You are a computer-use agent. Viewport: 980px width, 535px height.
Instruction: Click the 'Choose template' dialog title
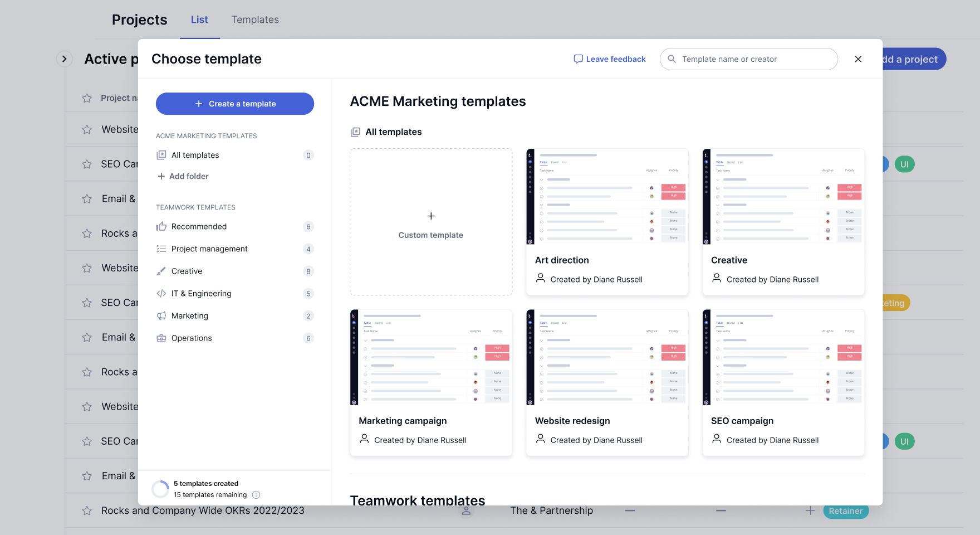pos(207,59)
